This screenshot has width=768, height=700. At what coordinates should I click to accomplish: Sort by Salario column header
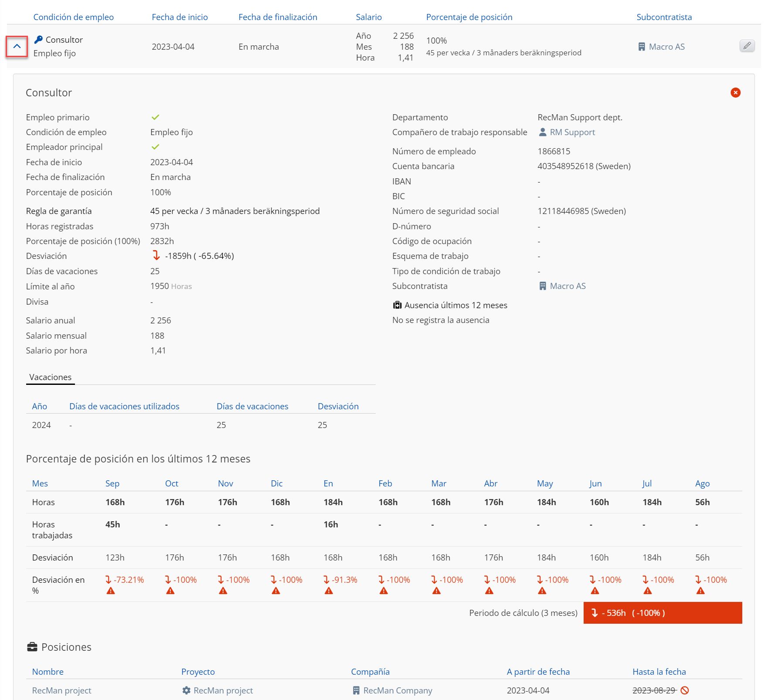click(x=369, y=17)
